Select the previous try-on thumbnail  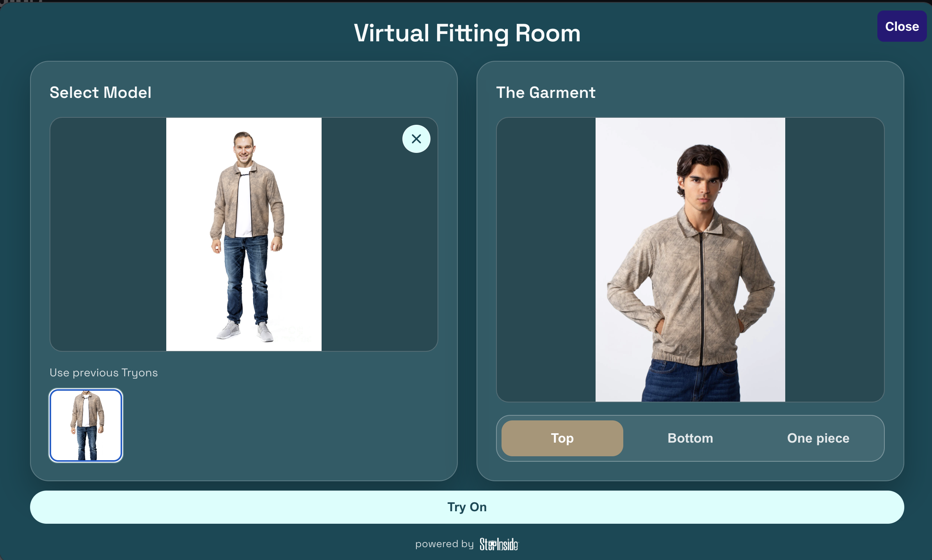86,425
